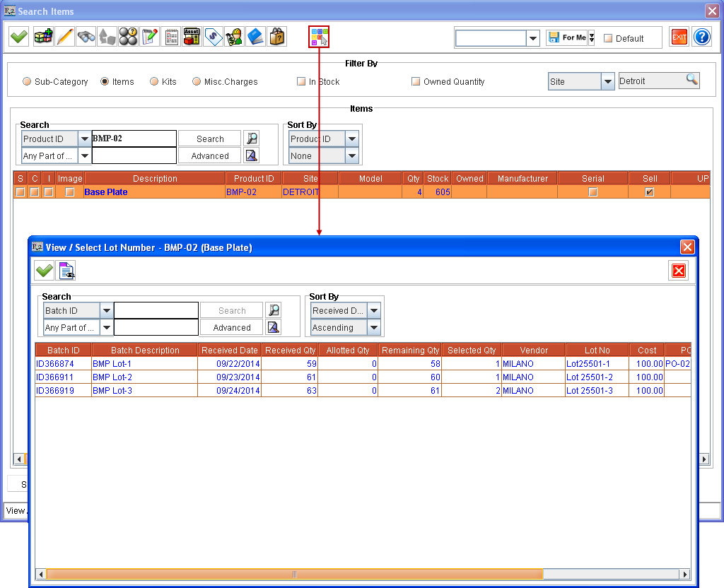Click the EXIT button
The height and width of the screenshot is (588, 724).
coord(679,36)
